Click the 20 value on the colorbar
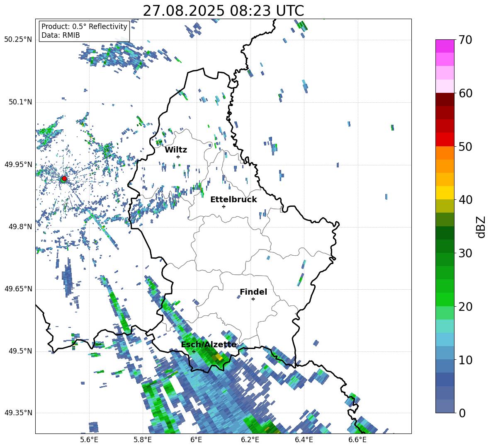Screen dimensions: 491x448 click(x=465, y=306)
